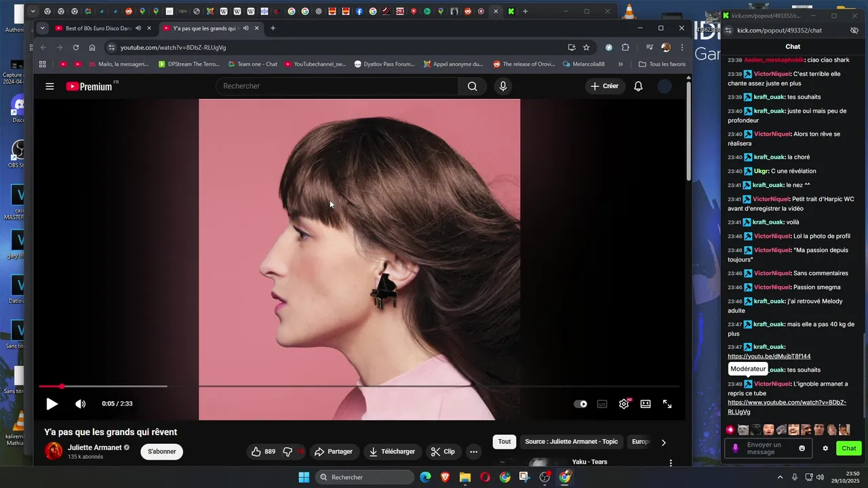Open Chrome extensions puzzle icon

[x=625, y=47]
